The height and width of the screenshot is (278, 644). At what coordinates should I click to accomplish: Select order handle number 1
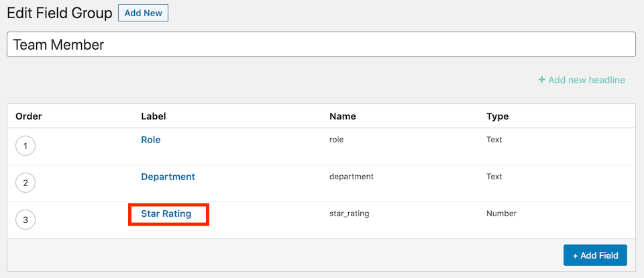click(25, 146)
